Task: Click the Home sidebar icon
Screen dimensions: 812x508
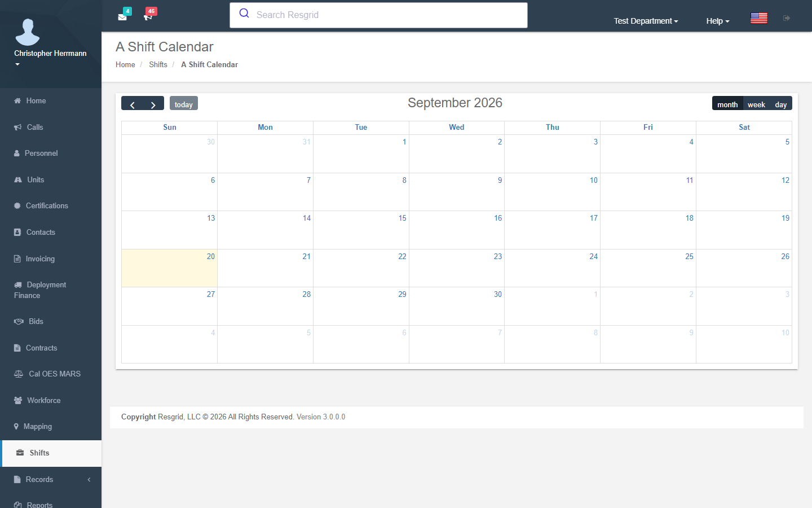Action: coord(17,100)
